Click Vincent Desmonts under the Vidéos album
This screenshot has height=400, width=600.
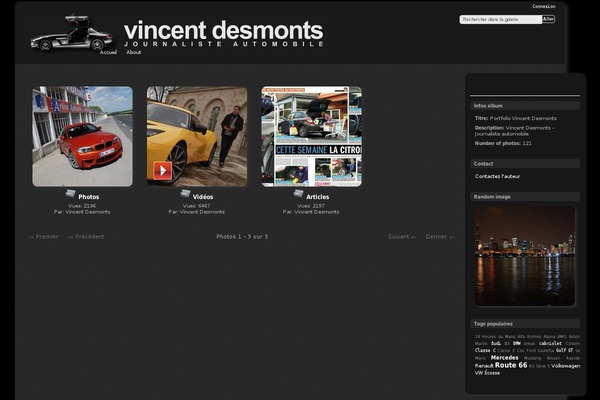[202, 212]
